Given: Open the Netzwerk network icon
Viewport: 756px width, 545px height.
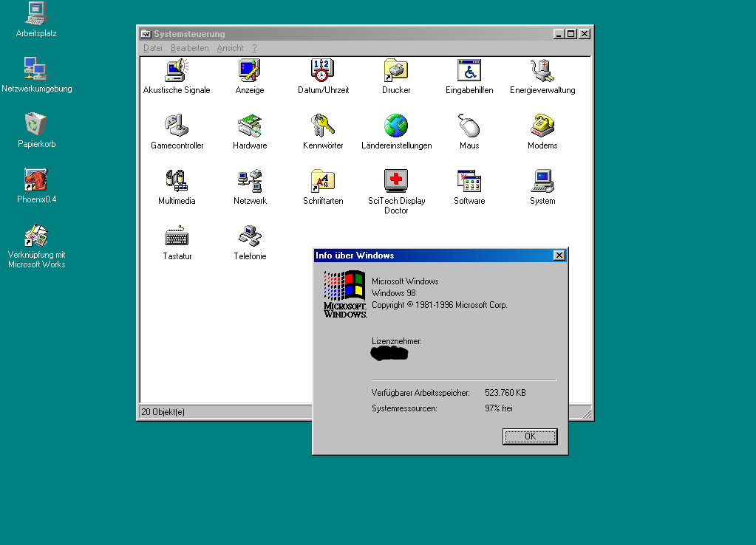Looking at the screenshot, I should 250,181.
